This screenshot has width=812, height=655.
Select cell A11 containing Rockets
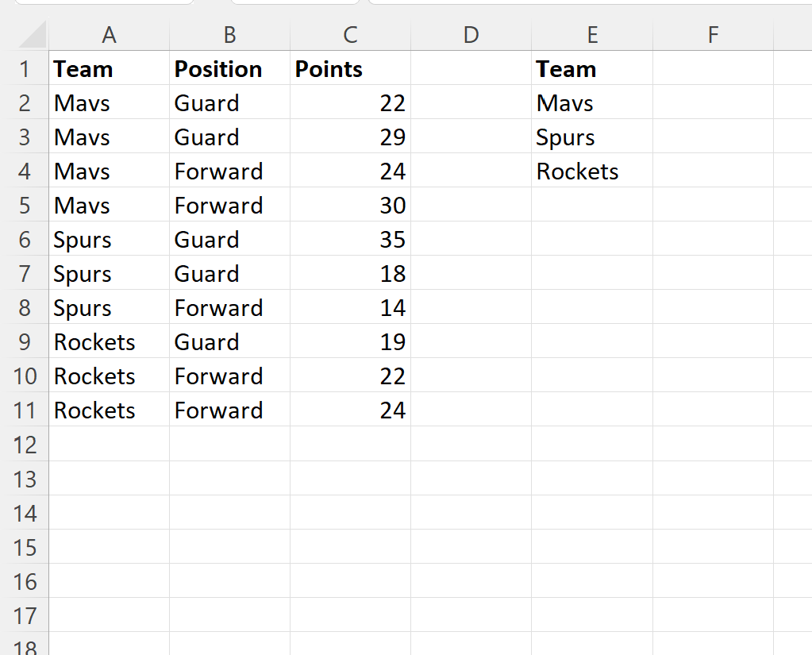(x=109, y=410)
